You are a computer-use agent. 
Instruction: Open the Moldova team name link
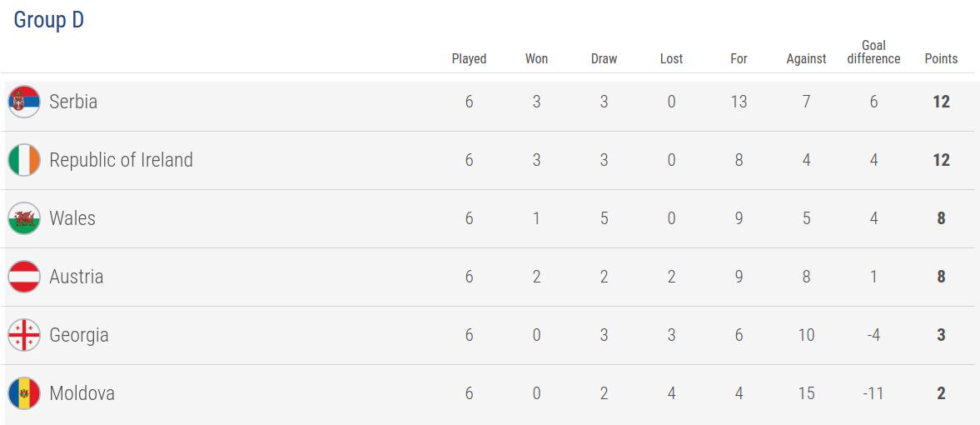pos(82,393)
